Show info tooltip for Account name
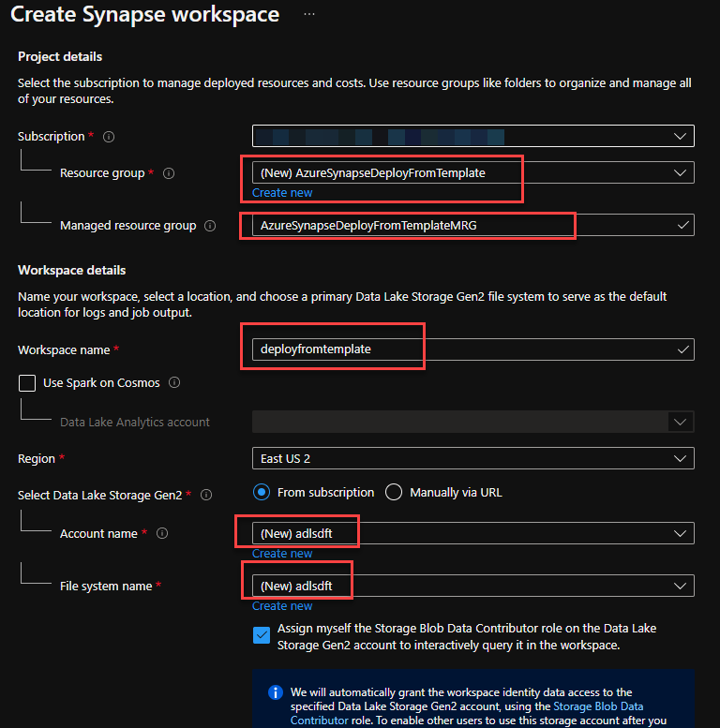Viewport: 720px width, 728px height. coord(162,533)
